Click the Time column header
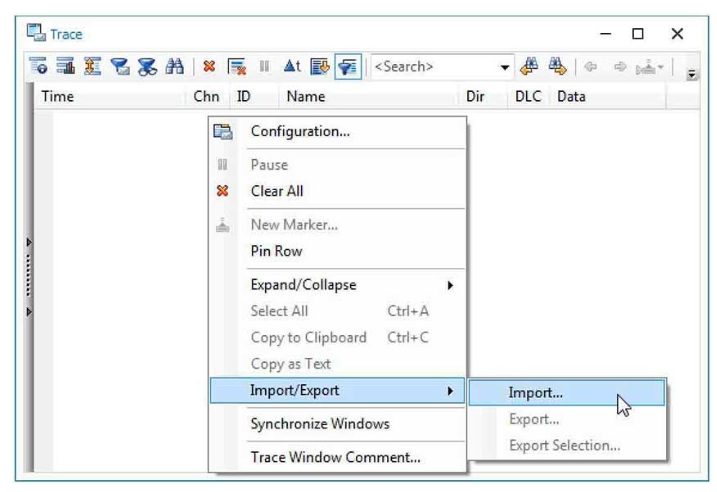The image size is (717, 492). click(110, 96)
